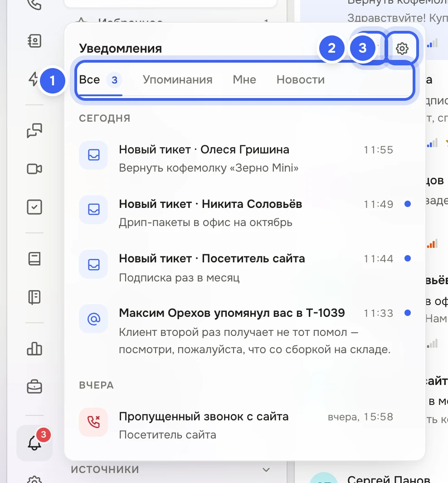Image resolution: width=448 pixels, height=483 pixels.
Task: Switch to the Мне tab
Action: pos(244,80)
